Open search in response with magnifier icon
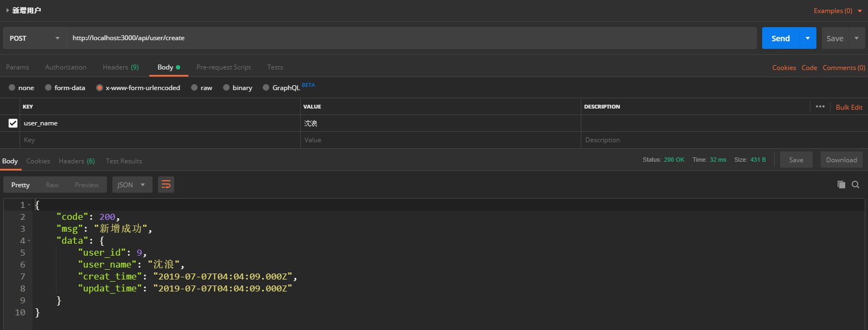Image resolution: width=868 pixels, height=330 pixels. tap(856, 185)
